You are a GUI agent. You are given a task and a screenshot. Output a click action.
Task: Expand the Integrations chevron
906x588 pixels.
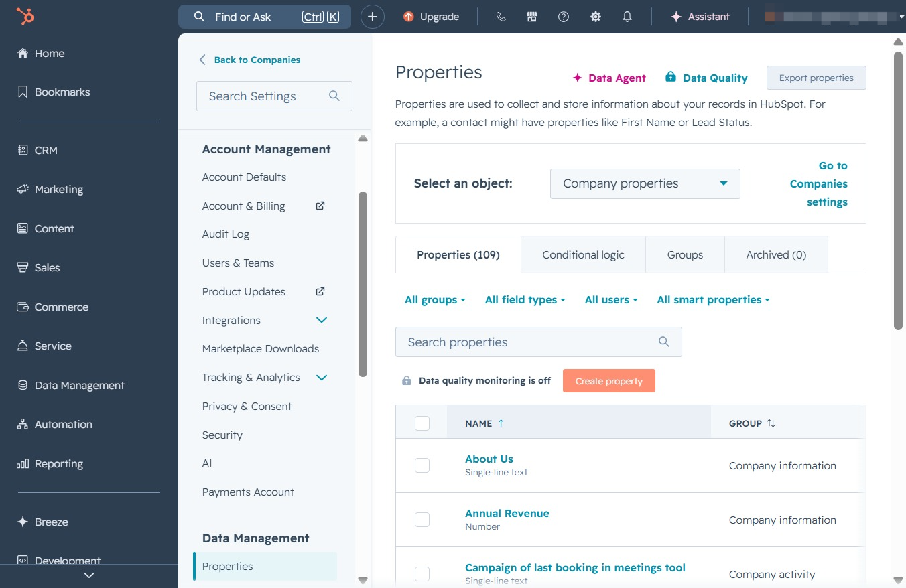(322, 320)
